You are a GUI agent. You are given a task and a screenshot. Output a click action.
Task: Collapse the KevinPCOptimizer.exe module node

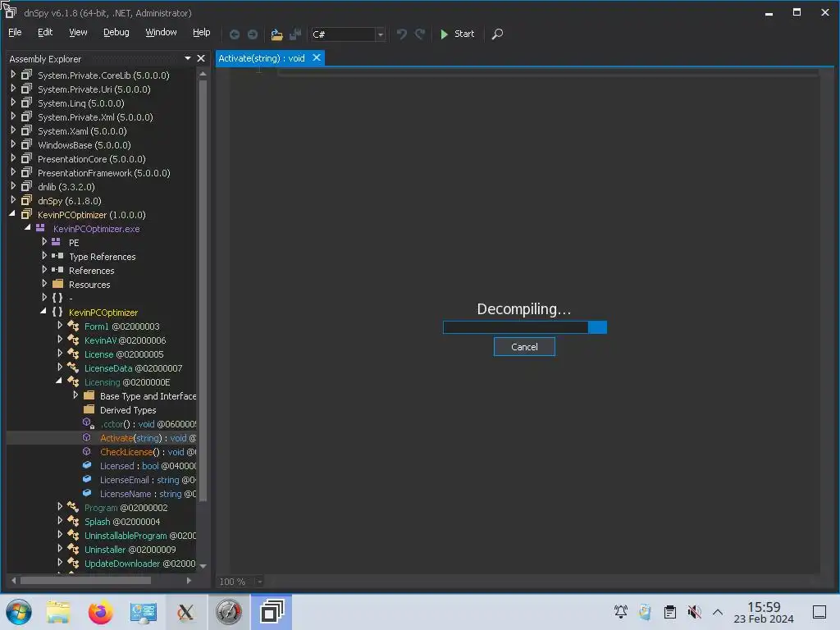click(28, 228)
